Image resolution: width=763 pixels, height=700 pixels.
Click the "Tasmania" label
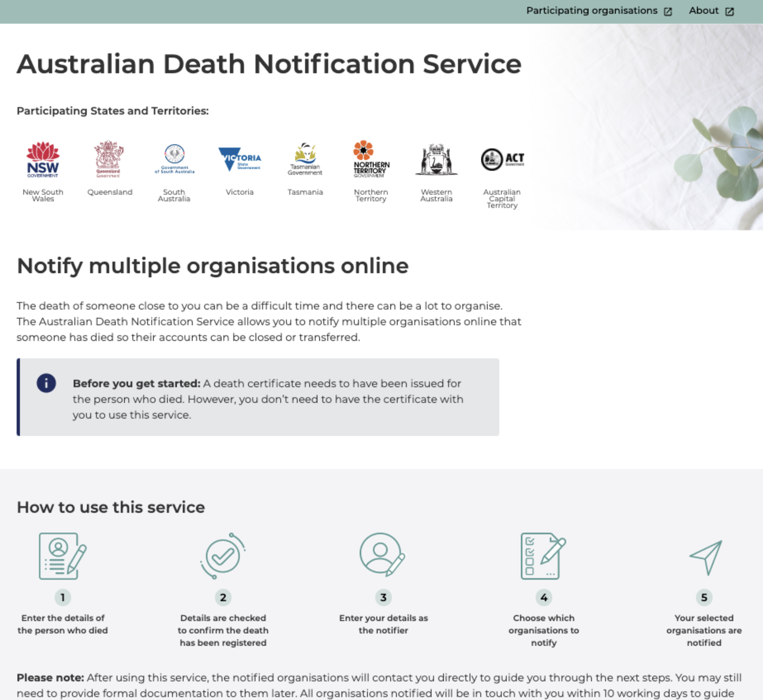click(x=305, y=192)
